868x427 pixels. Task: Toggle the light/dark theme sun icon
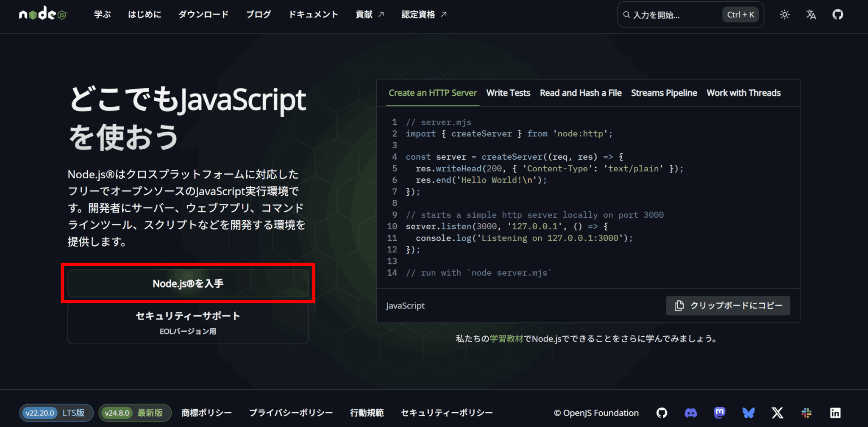click(785, 15)
